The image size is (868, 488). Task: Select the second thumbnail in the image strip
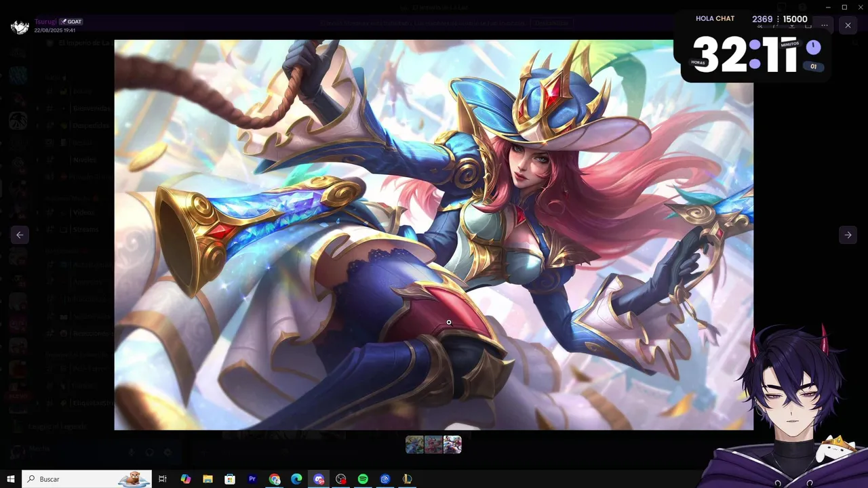click(433, 445)
